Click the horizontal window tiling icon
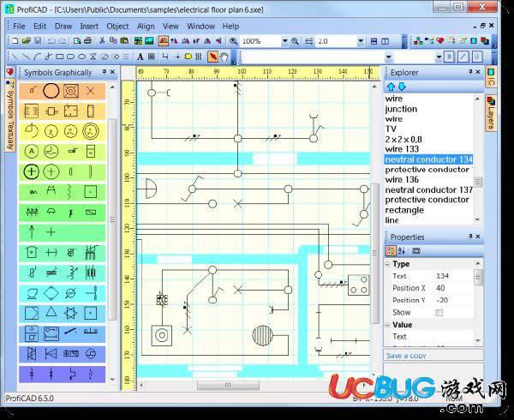This screenshot has height=420, width=514. (x=374, y=41)
